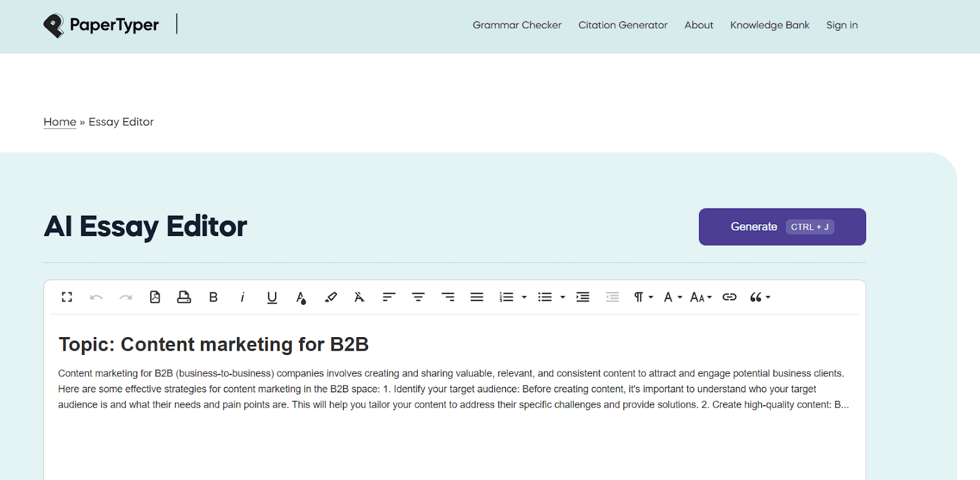Toggle underline formatting
The width and height of the screenshot is (980, 480).
pyautogui.click(x=272, y=297)
